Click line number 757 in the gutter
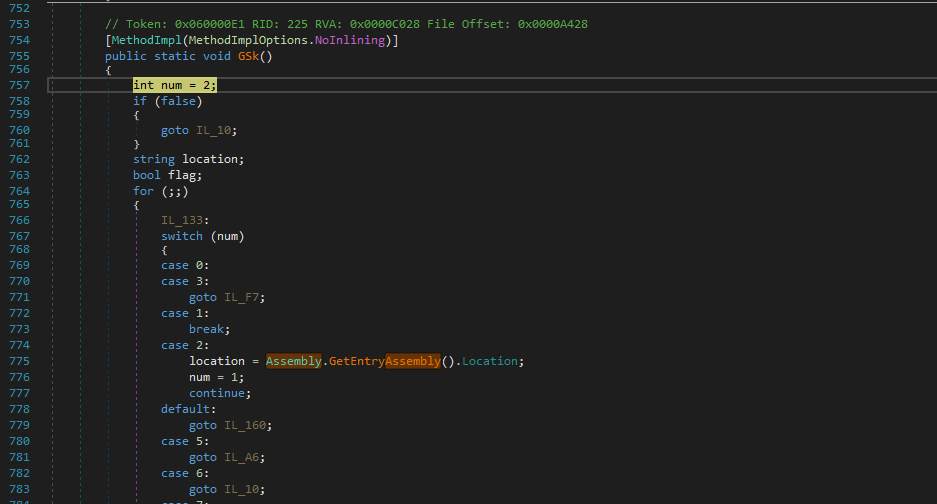Screen dimensions: 937x504 (x=19, y=86)
